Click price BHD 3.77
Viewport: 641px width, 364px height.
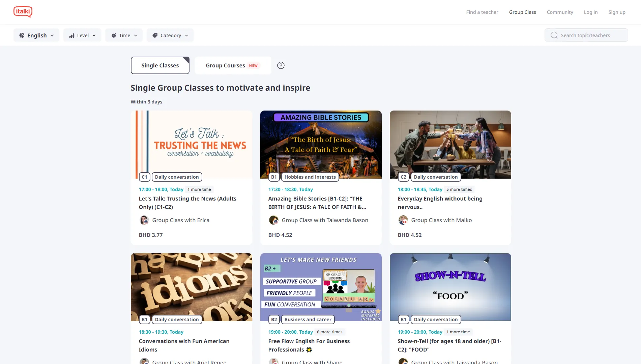pos(151,235)
